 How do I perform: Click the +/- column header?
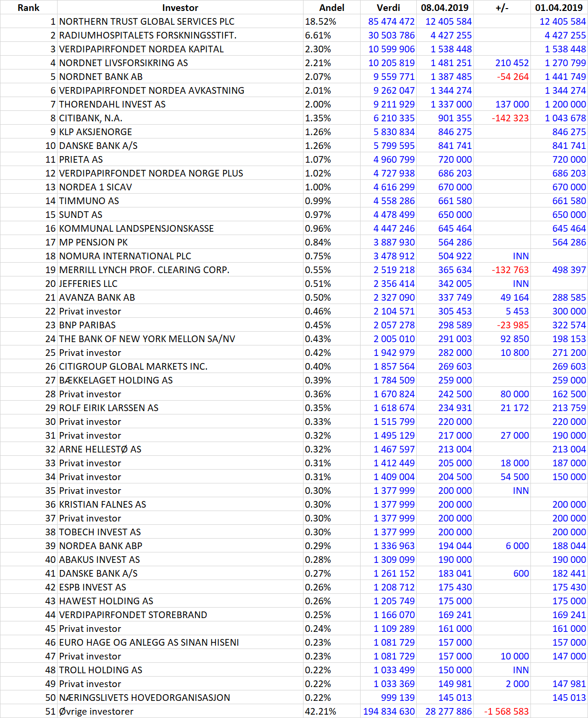click(x=502, y=8)
